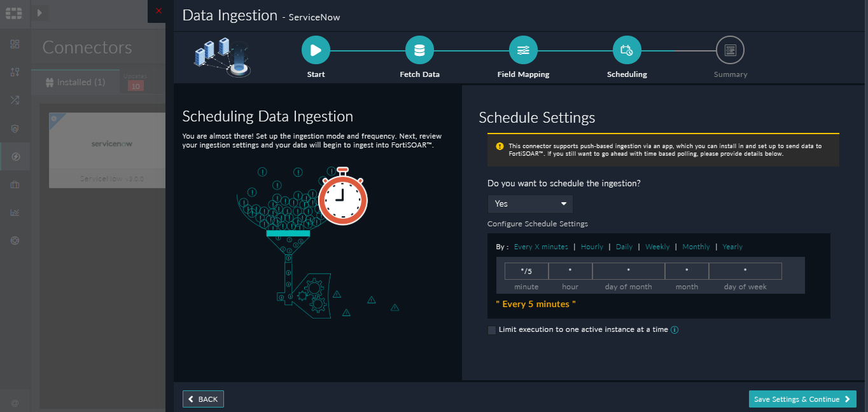Image resolution: width=868 pixels, height=412 pixels.
Task: Choose the Daily schedule preset
Action: click(x=624, y=247)
